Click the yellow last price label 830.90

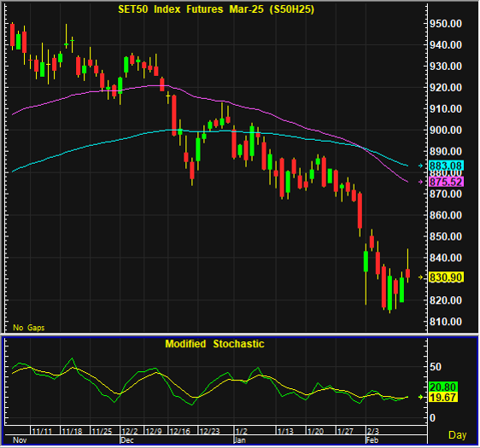tap(446, 277)
